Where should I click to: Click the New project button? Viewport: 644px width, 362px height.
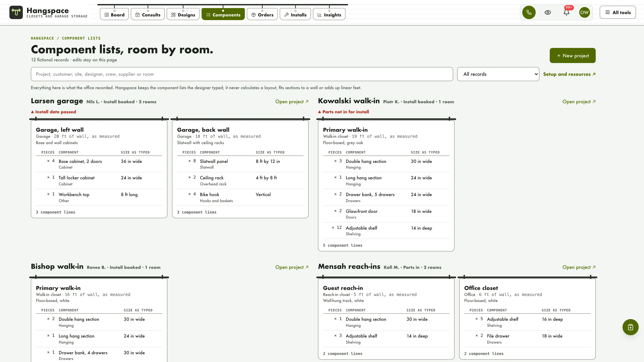pyautogui.click(x=573, y=55)
